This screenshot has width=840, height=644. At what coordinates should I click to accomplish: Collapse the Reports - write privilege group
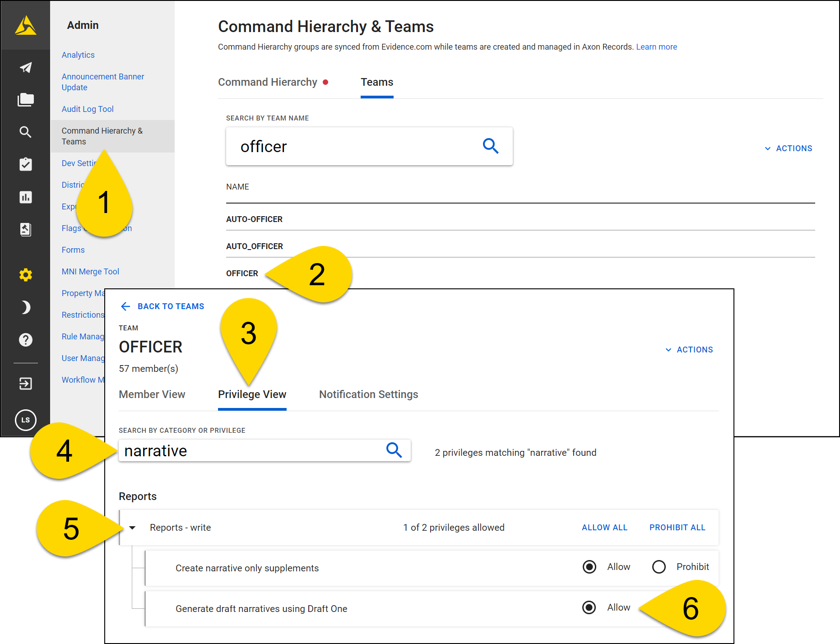click(x=132, y=528)
